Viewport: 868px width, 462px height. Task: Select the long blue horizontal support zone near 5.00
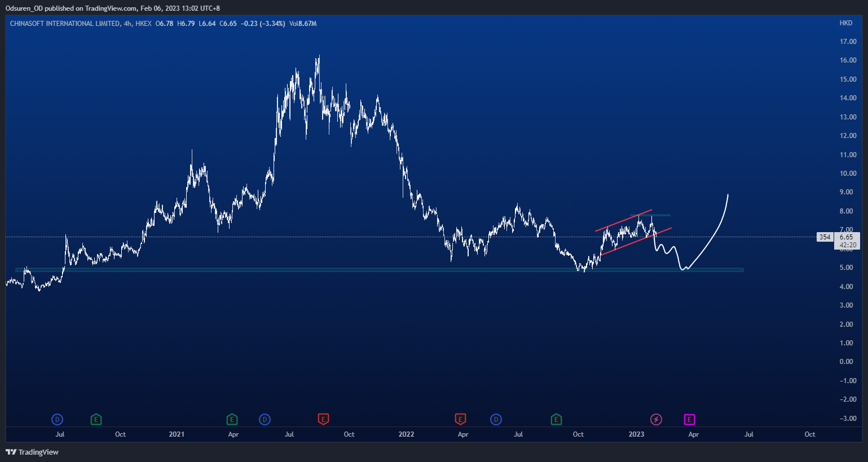(380, 270)
